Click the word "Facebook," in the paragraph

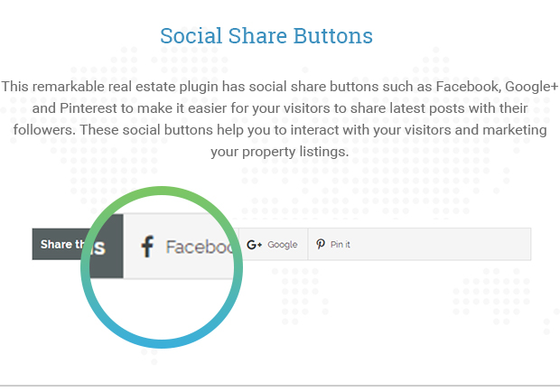[469, 87]
